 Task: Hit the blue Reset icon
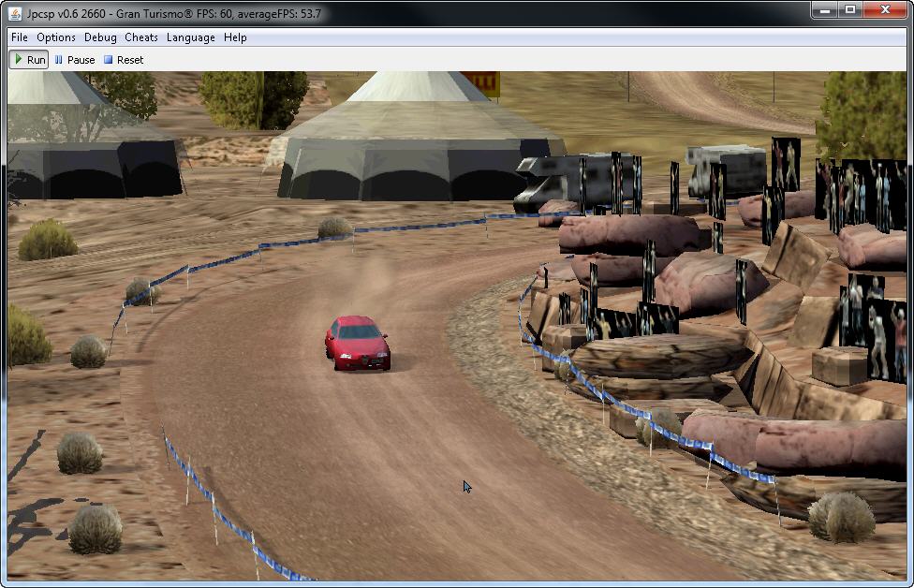coord(109,60)
